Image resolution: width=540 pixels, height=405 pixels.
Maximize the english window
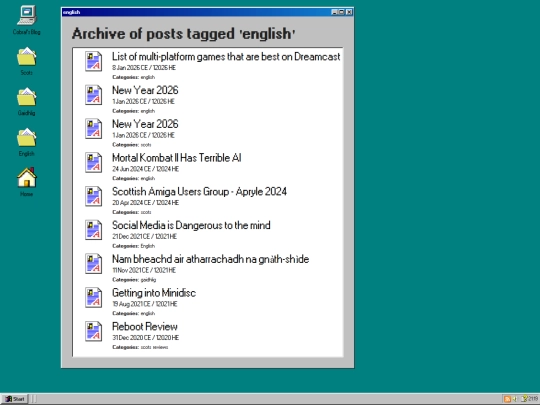point(341,12)
